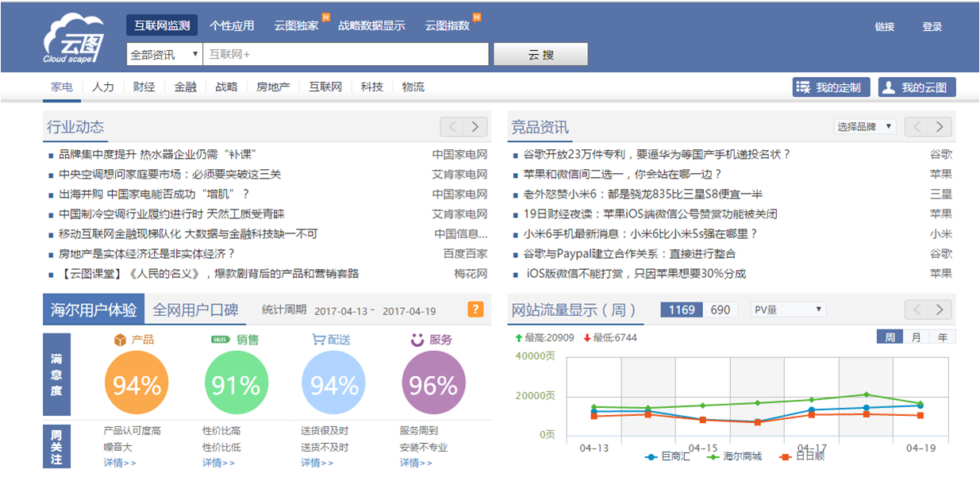Select the 家电 industry tab

[x=62, y=87]
